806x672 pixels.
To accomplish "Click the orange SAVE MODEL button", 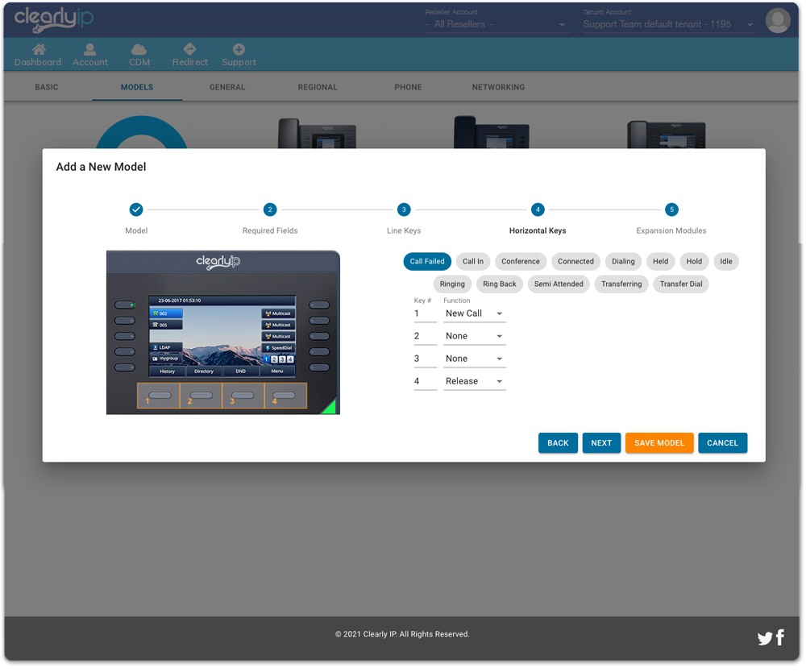I will point(659,443).
